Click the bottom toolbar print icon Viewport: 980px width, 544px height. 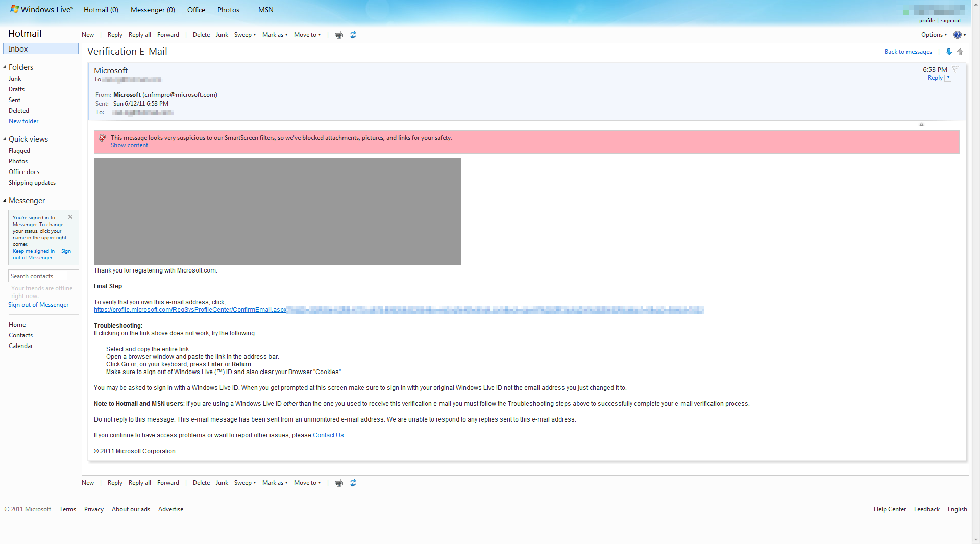[339, 483]
